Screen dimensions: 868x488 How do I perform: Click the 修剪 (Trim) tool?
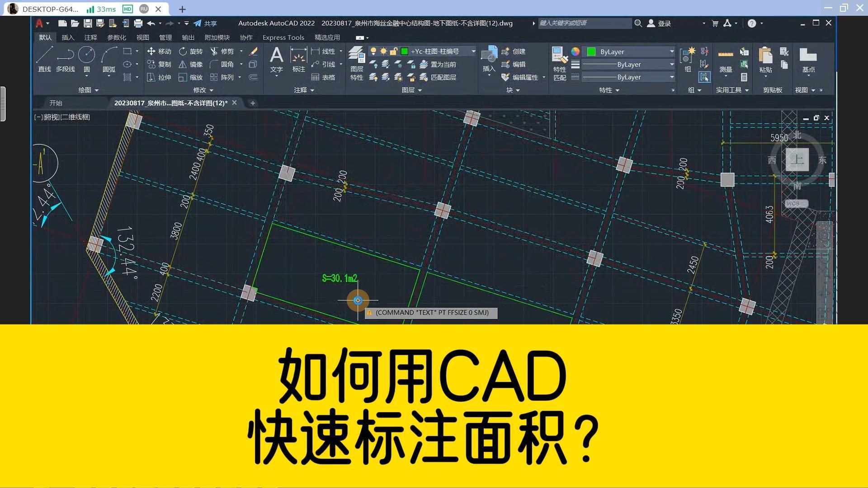click(x=223, y=51)
